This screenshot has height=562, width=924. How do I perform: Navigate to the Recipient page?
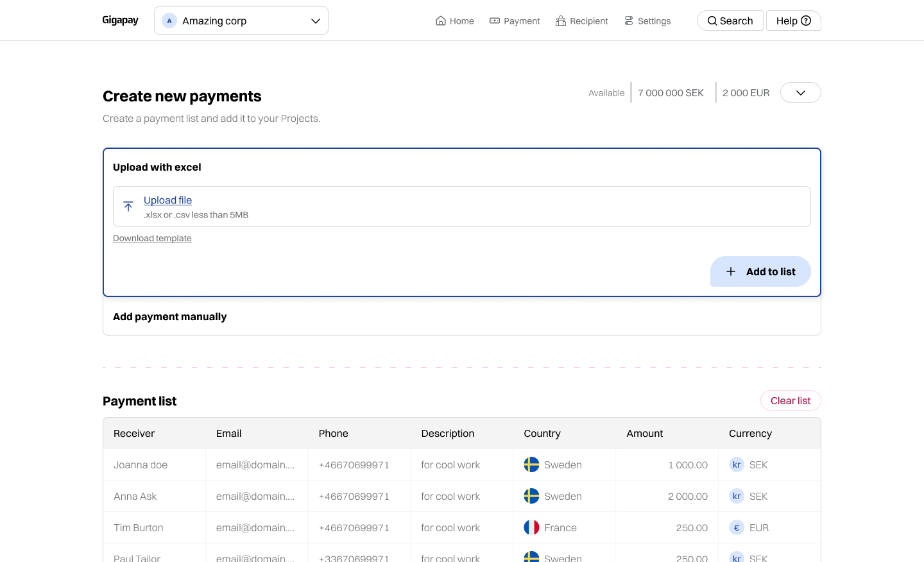pos(581,21)
